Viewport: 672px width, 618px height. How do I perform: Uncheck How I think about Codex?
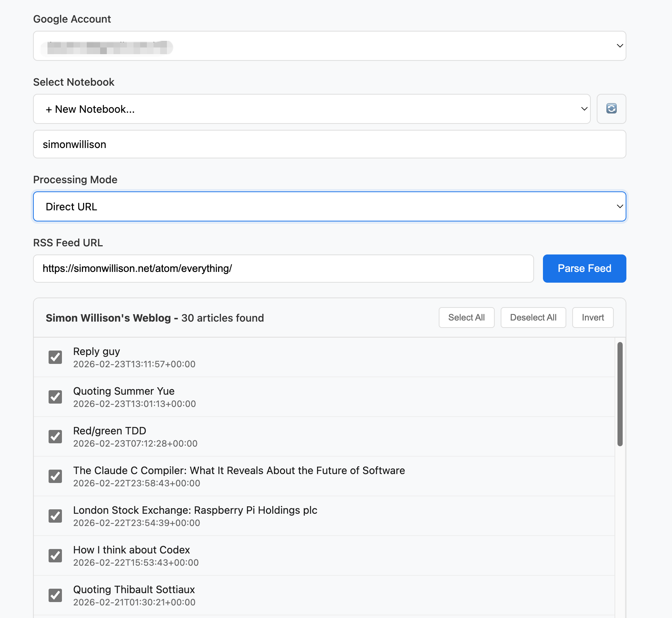(x=55, y=556)
